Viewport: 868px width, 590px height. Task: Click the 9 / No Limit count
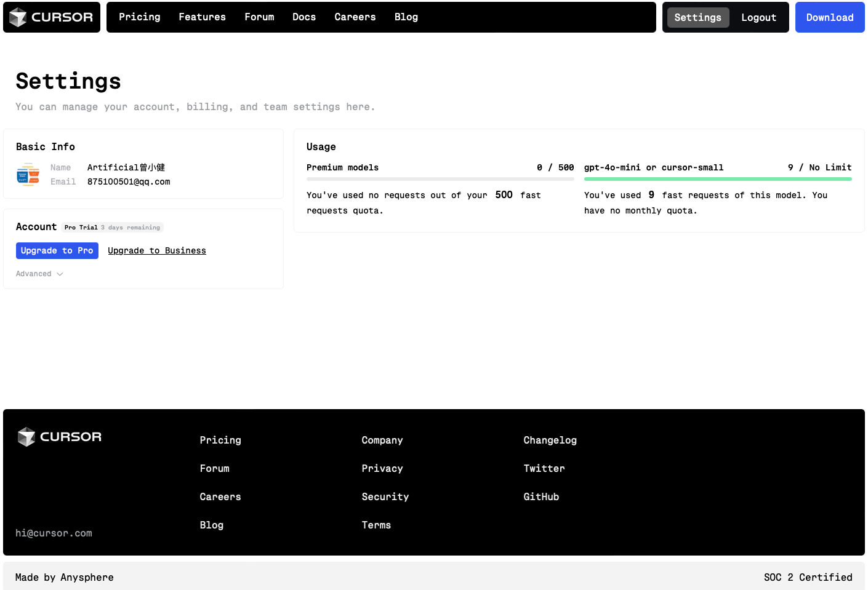point(820,167)
